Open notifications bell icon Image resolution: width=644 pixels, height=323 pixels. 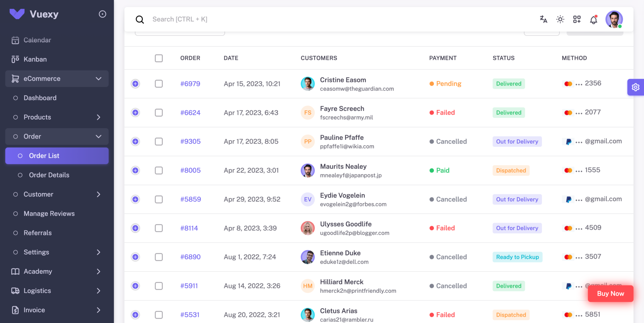point(594,19)
